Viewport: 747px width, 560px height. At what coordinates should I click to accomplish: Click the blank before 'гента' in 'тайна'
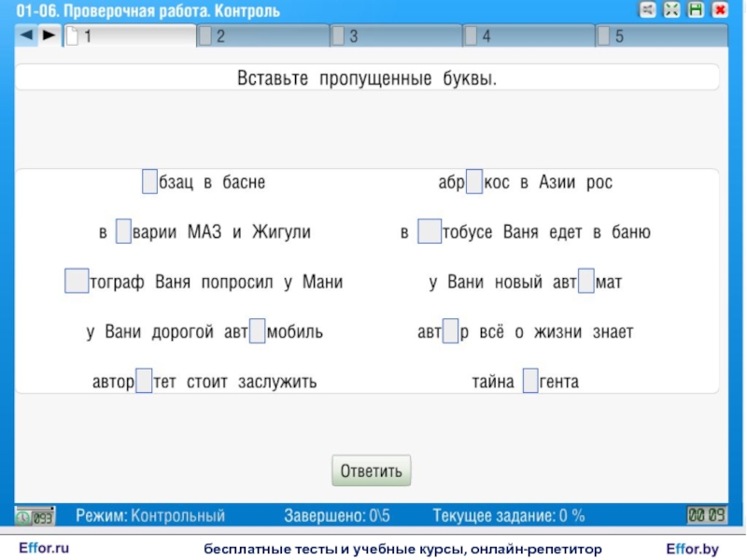(529, 381)
